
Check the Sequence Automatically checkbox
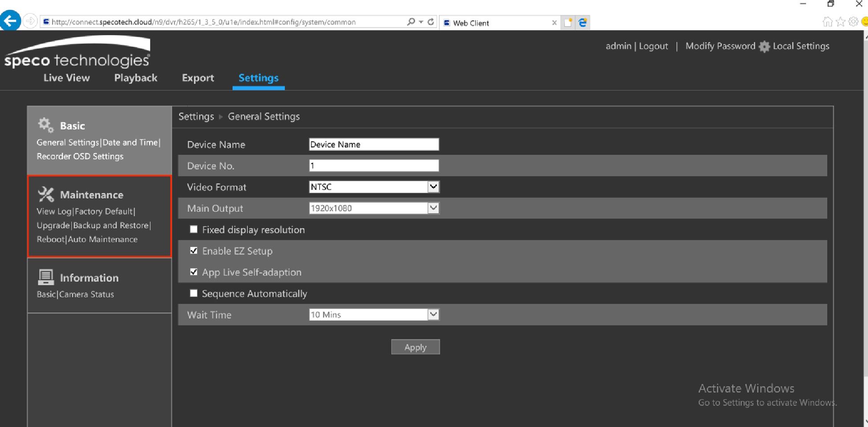194,293
